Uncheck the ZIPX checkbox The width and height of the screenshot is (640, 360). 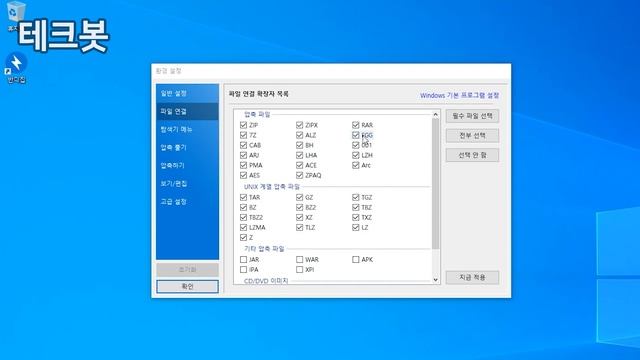[x=300, y=125]
